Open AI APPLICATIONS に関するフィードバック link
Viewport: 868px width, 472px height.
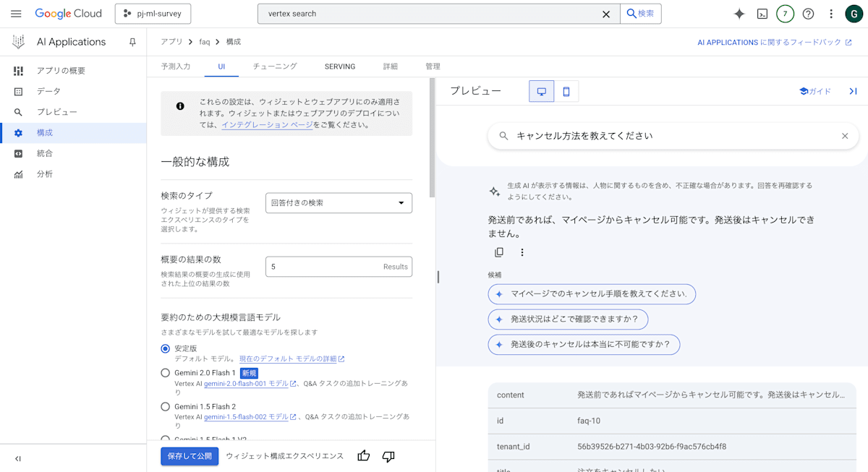pos(774,42)
